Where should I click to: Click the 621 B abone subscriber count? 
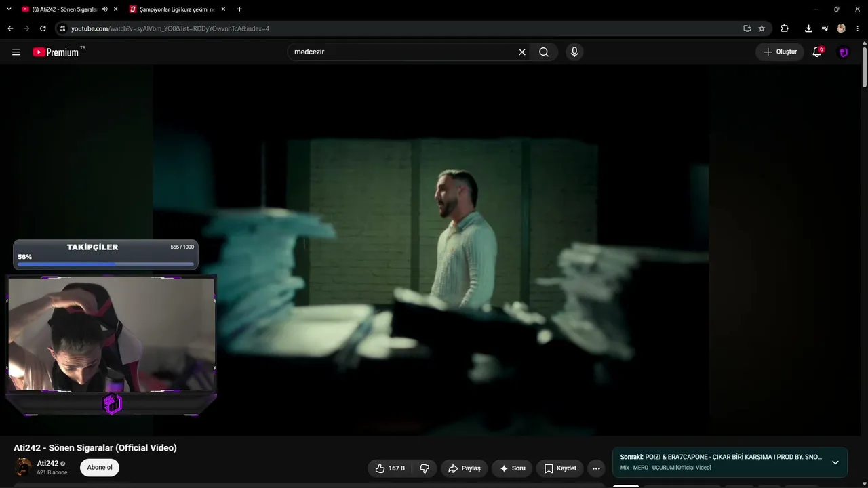click(x=52, y=472)
